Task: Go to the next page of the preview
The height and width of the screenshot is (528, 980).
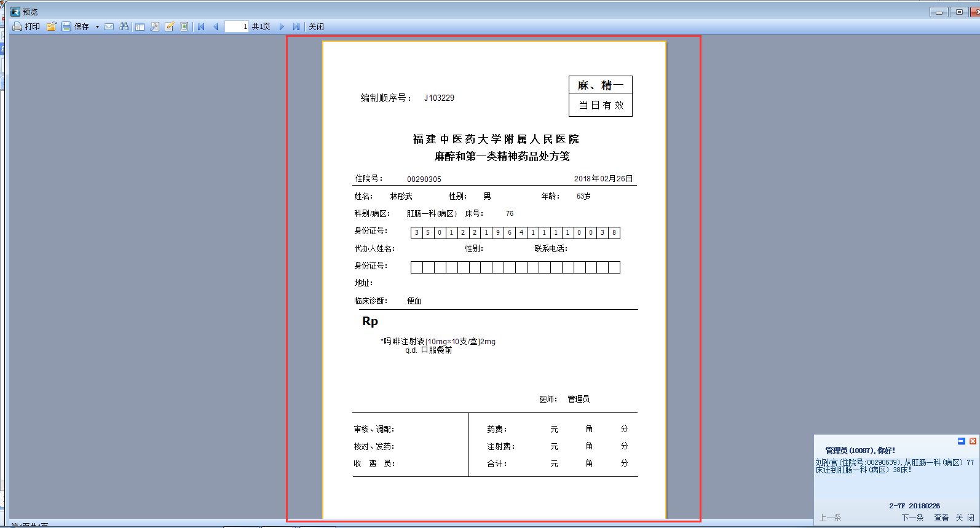Action: [x=282, y=26]
